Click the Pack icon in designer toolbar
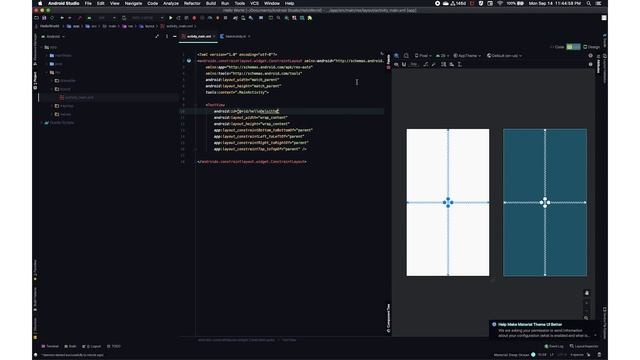This screenshot has width=640, height=360. pyautogui.click(x=443, y=64)
